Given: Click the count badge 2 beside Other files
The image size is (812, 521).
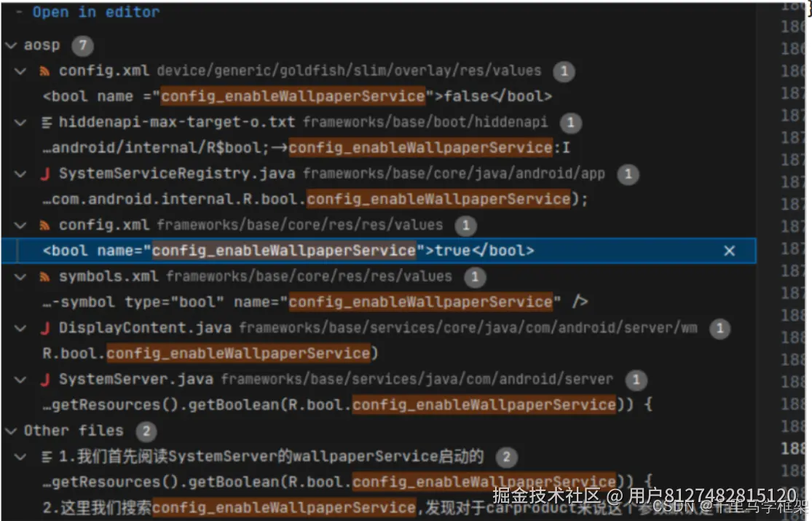Looking at the screenshot, I should (x=146, y=431).
